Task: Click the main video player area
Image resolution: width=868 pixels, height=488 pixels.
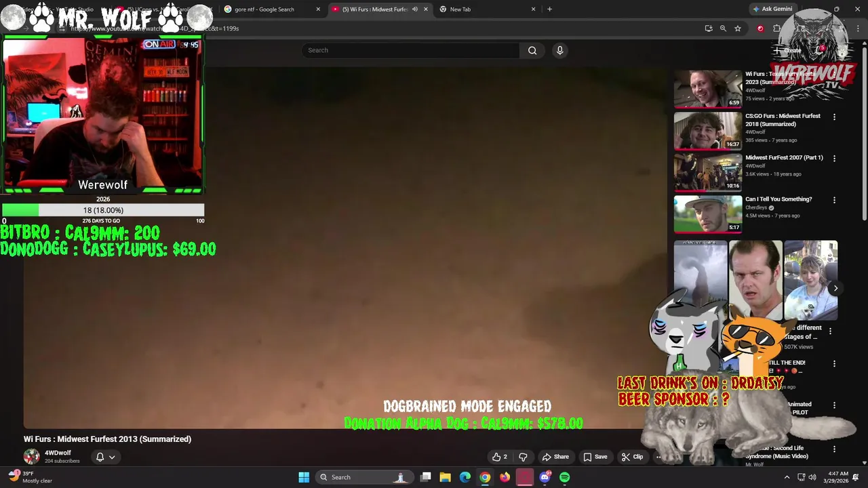Action: click(346, 247)
